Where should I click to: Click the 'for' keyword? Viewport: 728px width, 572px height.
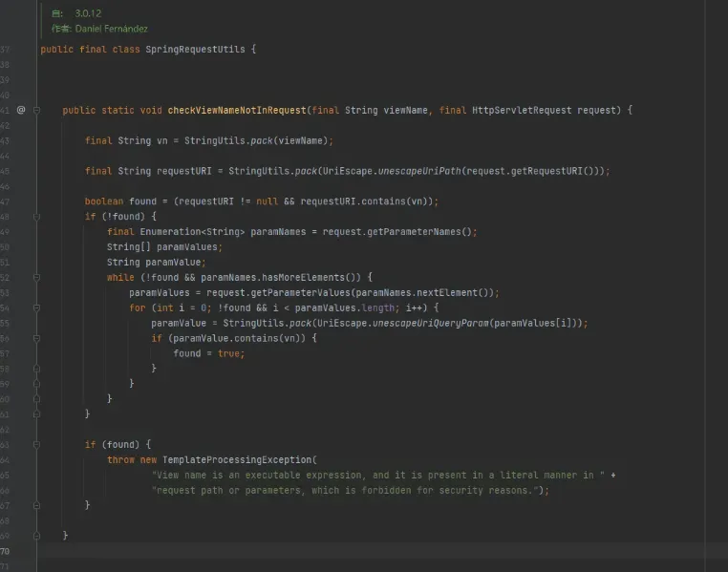[137, 308]
